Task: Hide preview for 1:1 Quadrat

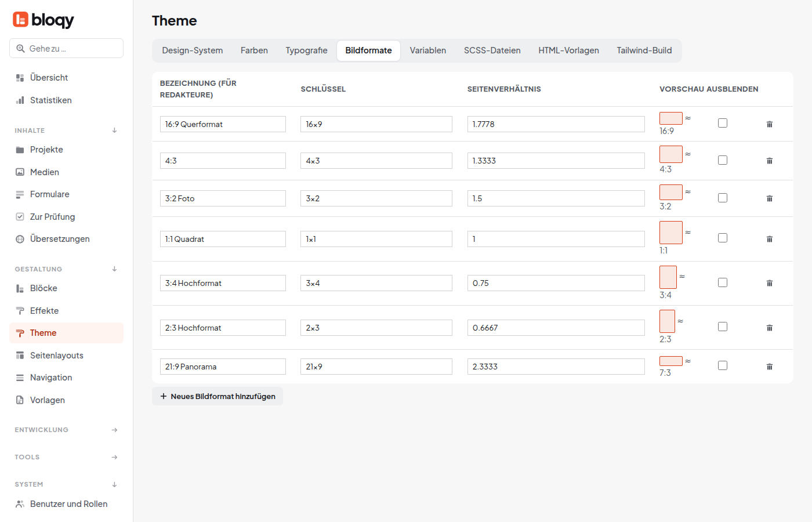Action: pos(723,238)
